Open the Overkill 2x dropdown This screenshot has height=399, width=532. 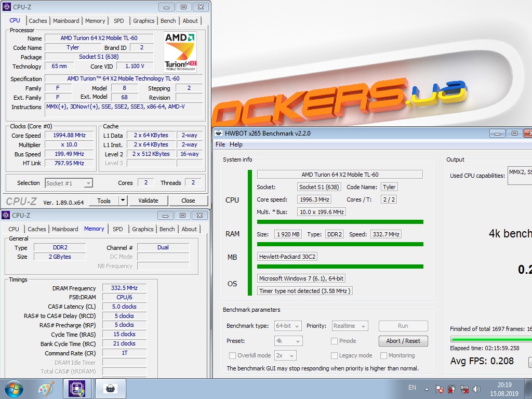coord(285,355)
